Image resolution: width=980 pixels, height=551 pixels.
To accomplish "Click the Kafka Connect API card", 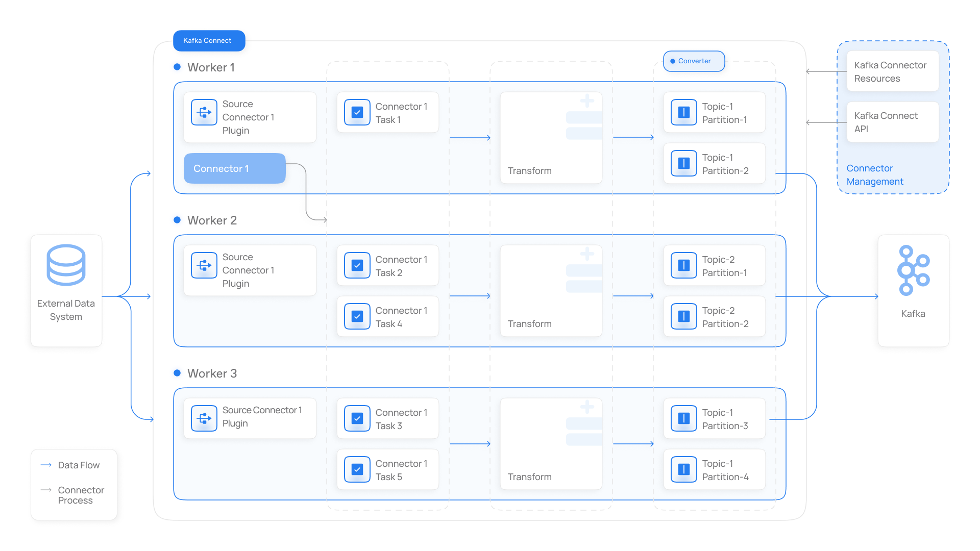I will (893, 122).
